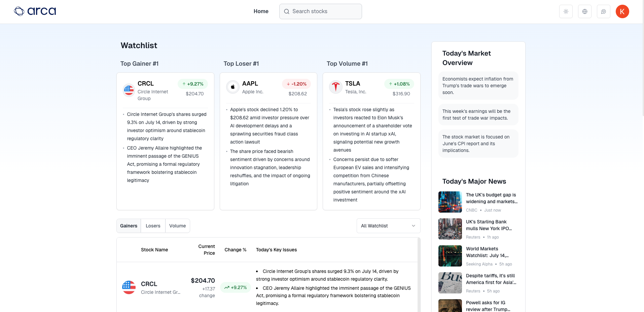644x312 pixels.
Task: Switch to Volume tab
Action: [178, 226]
